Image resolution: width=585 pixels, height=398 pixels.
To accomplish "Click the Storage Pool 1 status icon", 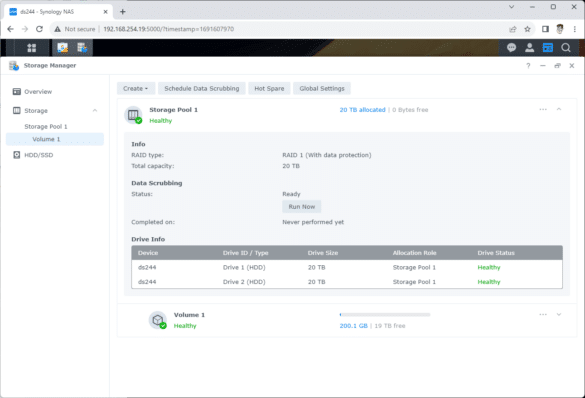I will [x=134, y=115].
